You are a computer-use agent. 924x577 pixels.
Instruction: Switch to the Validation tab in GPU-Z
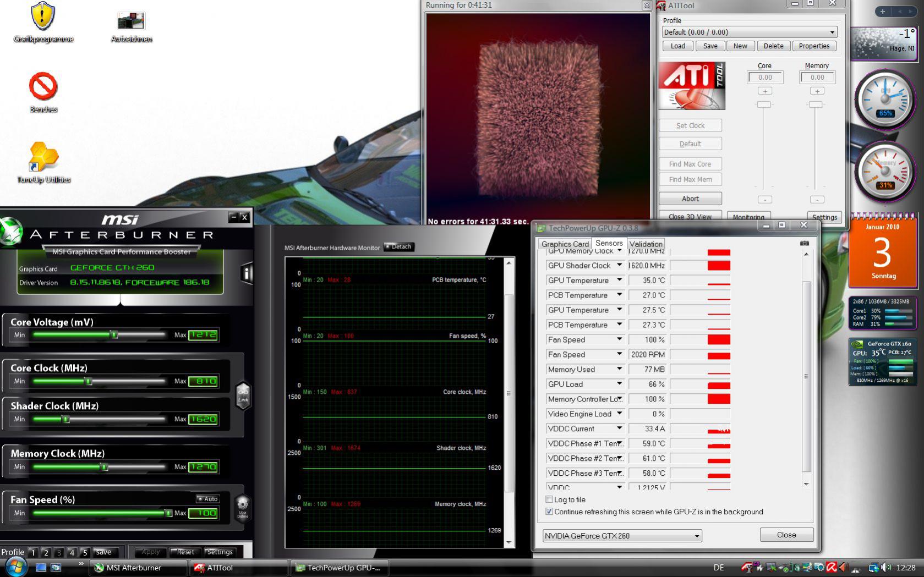point(646,244)
